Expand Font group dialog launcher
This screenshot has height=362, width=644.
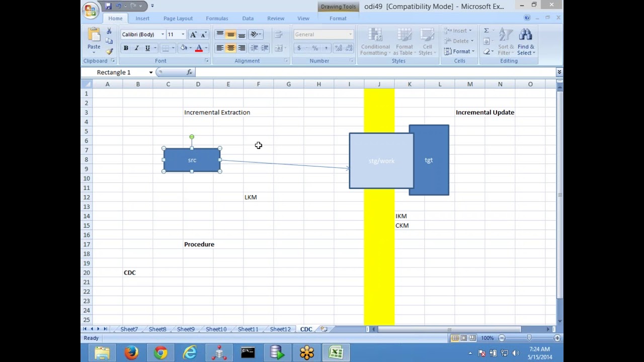tap(206, 61)
